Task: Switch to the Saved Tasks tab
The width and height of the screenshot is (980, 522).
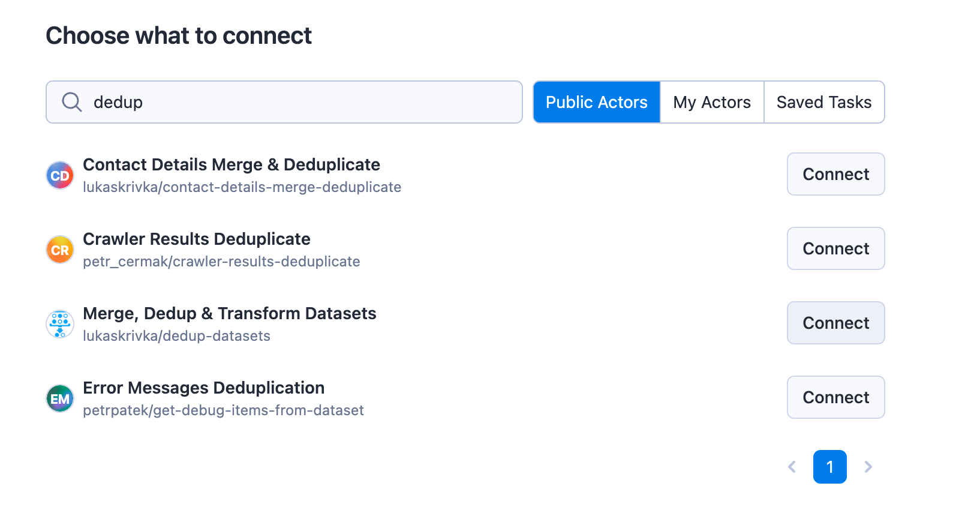Action: [x=824, y=102]
